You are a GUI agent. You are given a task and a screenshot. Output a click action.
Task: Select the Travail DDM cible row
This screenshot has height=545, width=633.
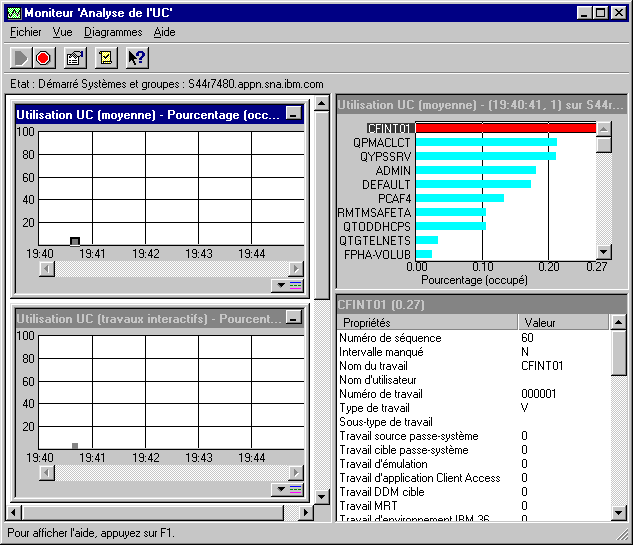pos(473,492)
